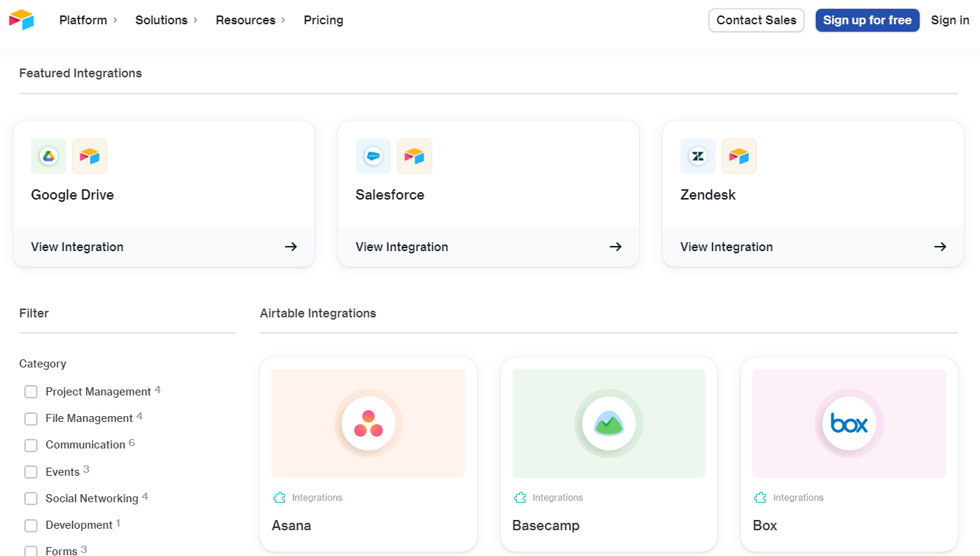980x556 pixels.
Task: Click the Airtable logo in header
Action: click(21, 20)
